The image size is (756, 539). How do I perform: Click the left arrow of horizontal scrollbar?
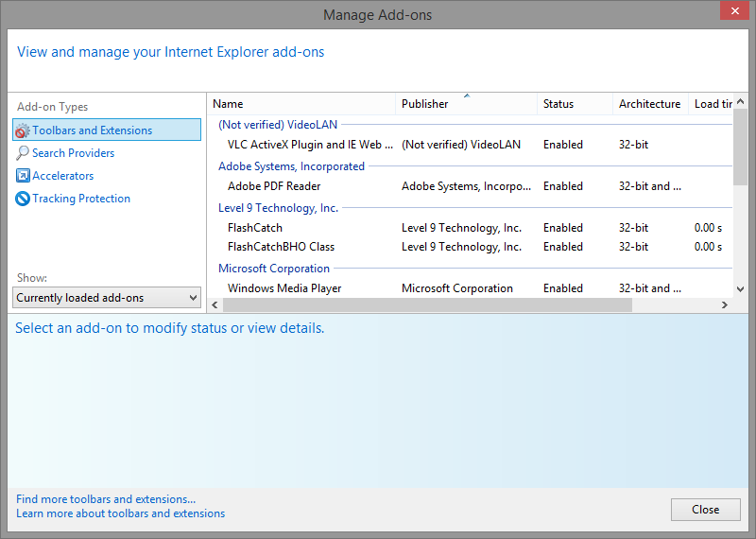click(x=215, y=305)
